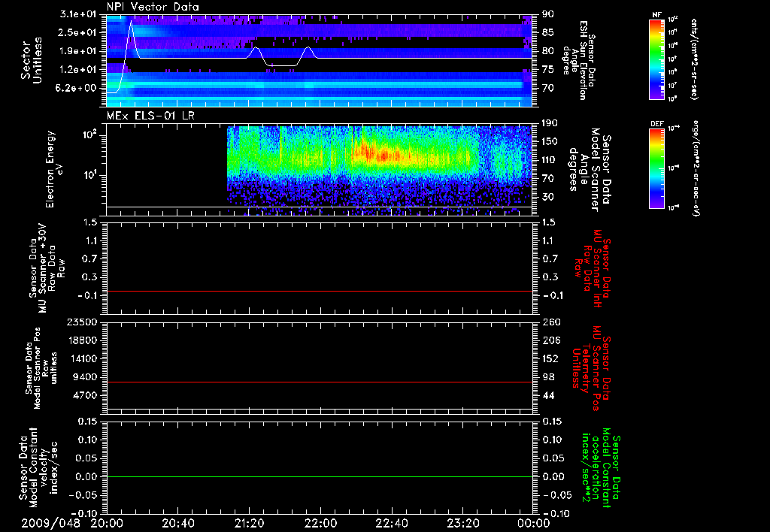This screenshot has height=532, width=770.
Task: Click the MEx ELS-01 LR panel title
Action: (150, 116)
